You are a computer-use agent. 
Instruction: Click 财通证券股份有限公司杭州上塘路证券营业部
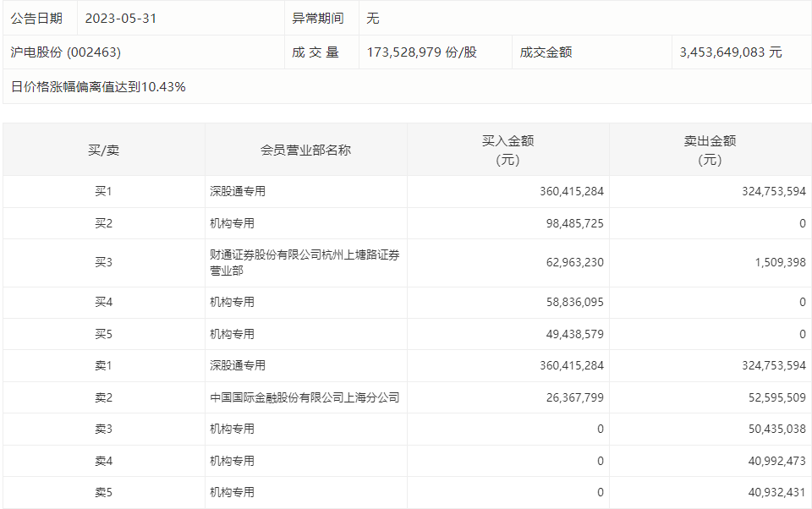click(304, 262)
